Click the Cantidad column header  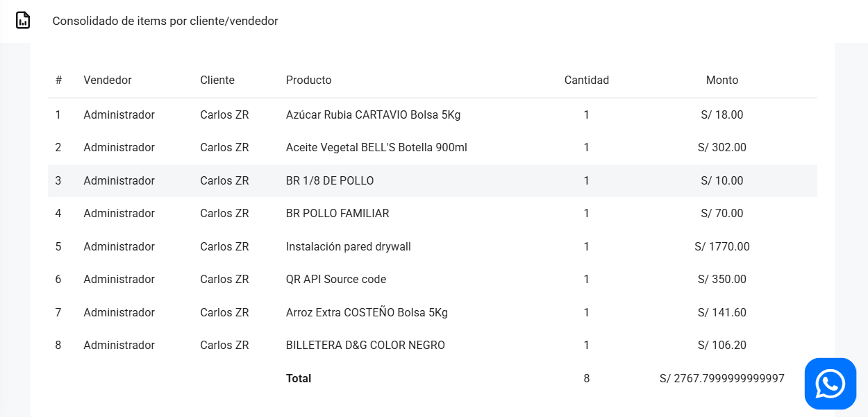(587, 80)
